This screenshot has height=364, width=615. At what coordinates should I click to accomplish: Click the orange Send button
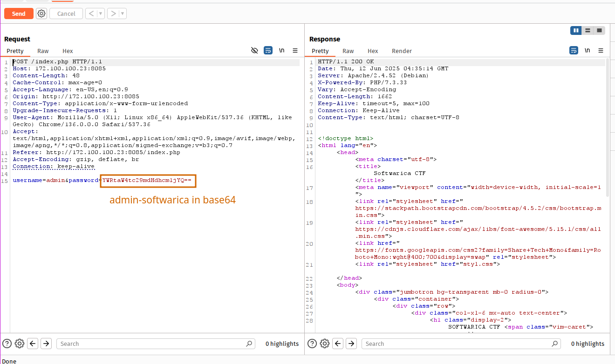tap(19, 13)
